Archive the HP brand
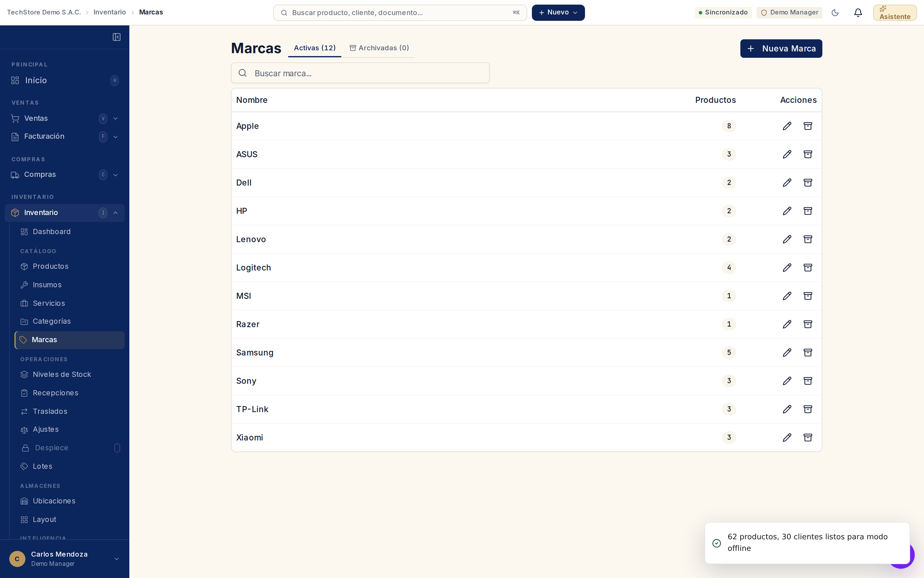Viewport: 924px width, 578px height. 808,211
